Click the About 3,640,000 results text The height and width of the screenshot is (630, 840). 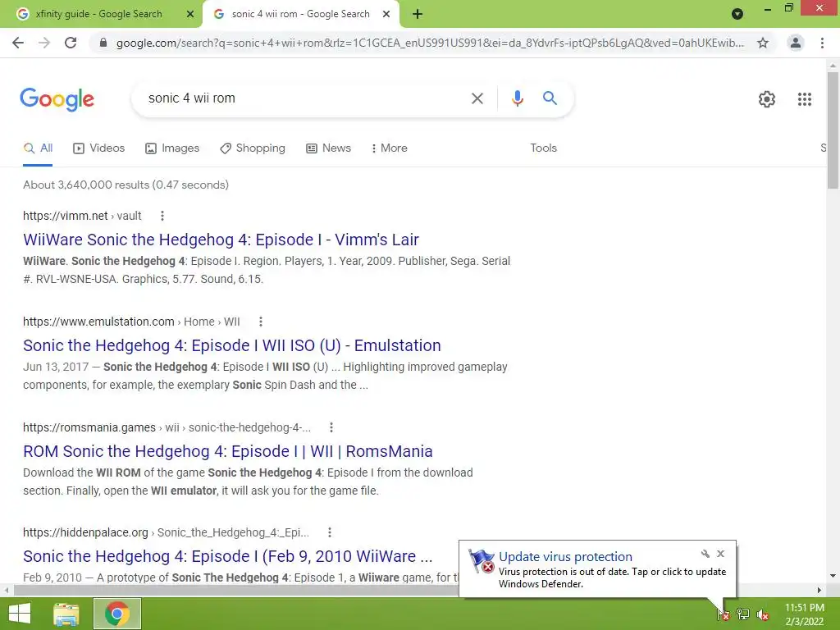[x=126, y=185]
